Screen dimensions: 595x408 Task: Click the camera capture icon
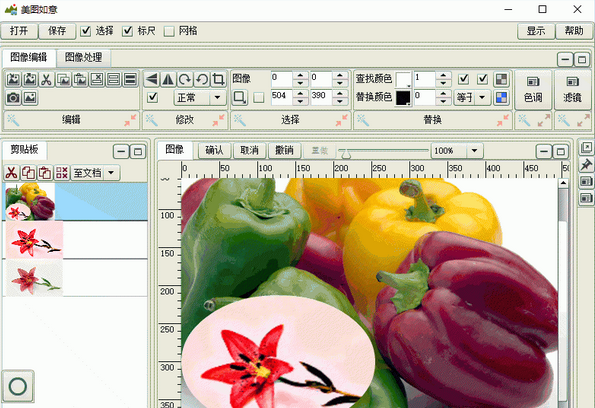(x=13, y=98)
